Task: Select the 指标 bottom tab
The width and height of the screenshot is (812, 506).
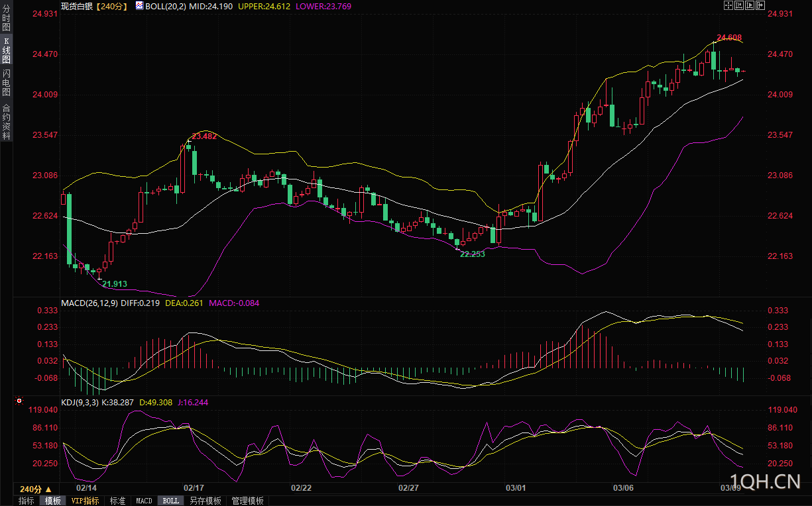Action: [x=27, y=501]
